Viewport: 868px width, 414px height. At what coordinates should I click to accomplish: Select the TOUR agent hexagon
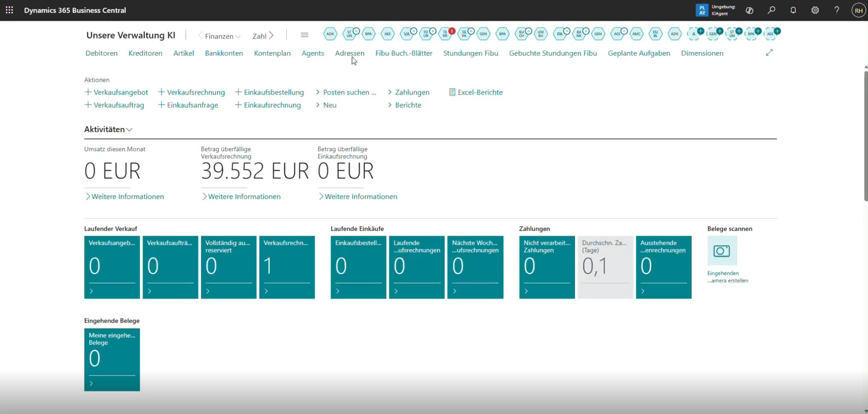(427, 33)
